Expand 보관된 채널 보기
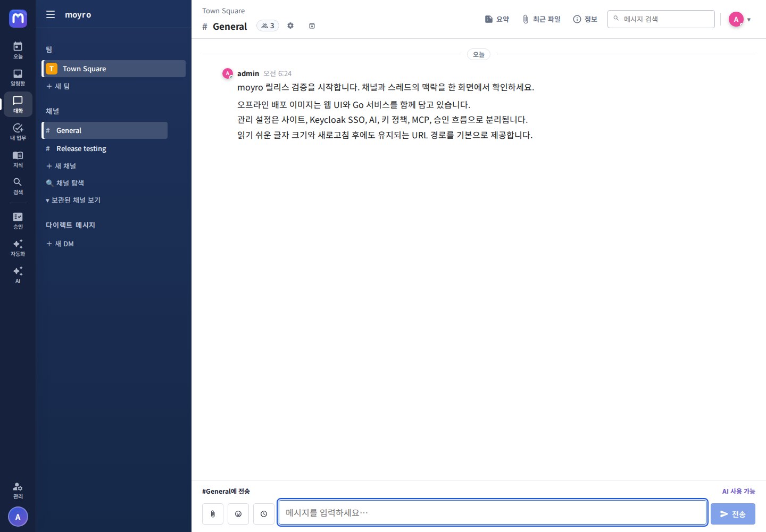The width and height of the screenshot is (766, 532). click(x=73, y=200)
